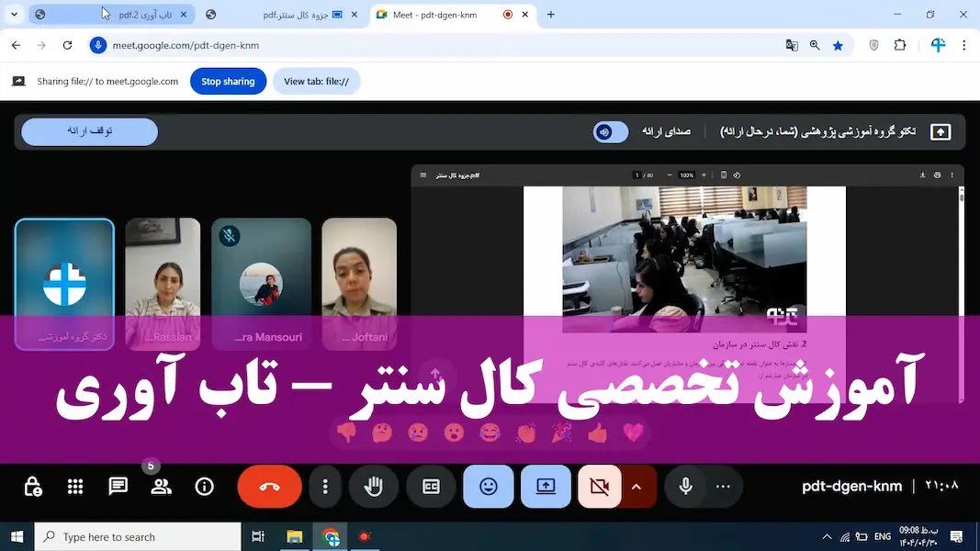Toggle presentation audio with the speaker control

(x=610, y=131)
